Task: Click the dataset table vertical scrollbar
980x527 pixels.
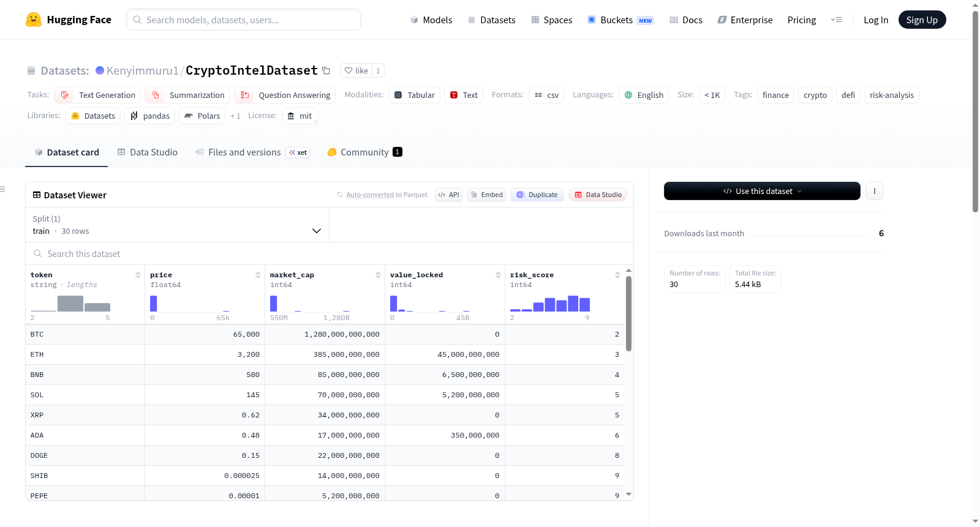Action: tap(628, 313)
